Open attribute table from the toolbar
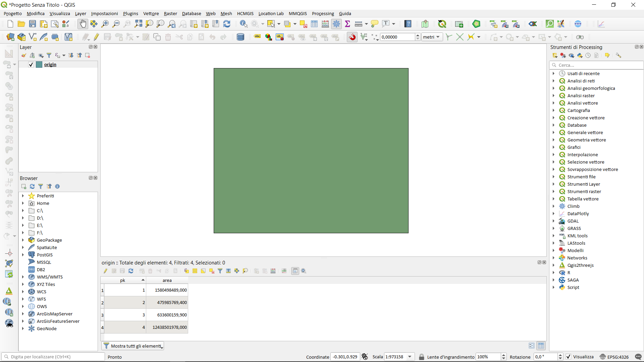This screenshot has width=644, height=362. click(x=314, y=24)
